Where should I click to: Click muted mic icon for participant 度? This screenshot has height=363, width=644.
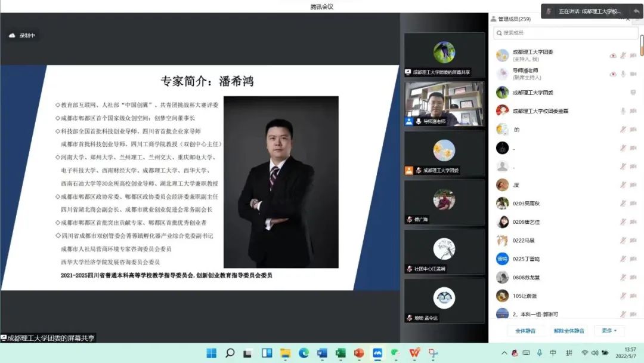pyautogui.click(x=623, y=185)
